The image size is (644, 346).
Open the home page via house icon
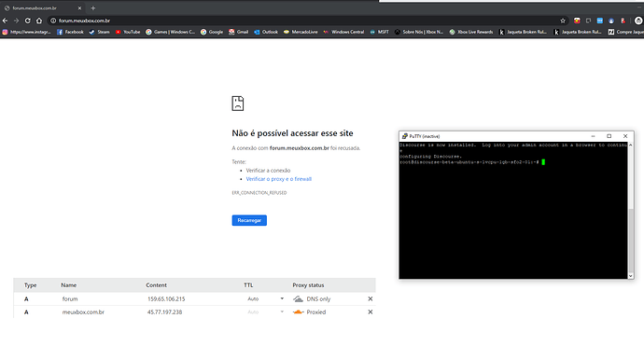[x=39, y=21]
